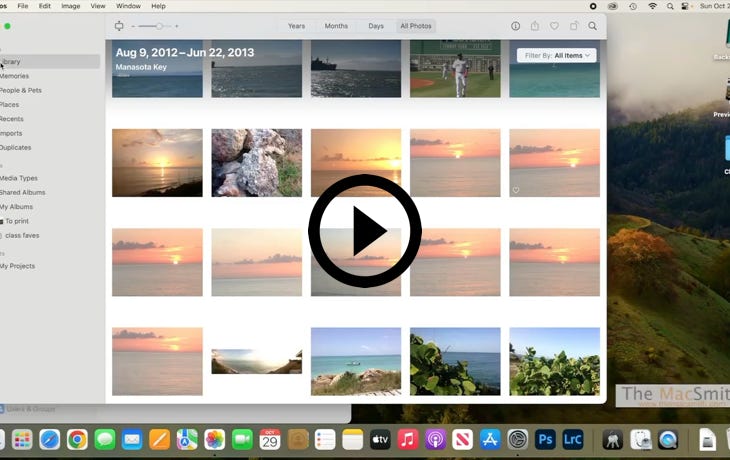
Task: Open Reminders from the Dock
Action: 325,440
